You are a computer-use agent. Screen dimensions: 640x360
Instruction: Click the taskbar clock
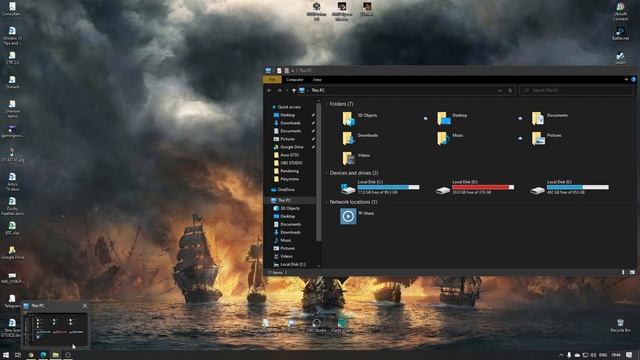616,355
